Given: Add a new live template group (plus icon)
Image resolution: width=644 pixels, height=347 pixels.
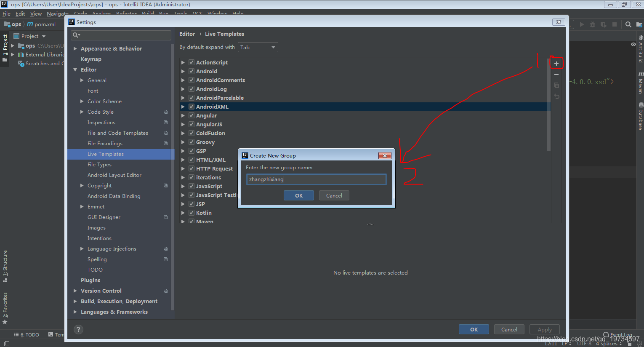Looking at the screenshot, I should [556, 64].
